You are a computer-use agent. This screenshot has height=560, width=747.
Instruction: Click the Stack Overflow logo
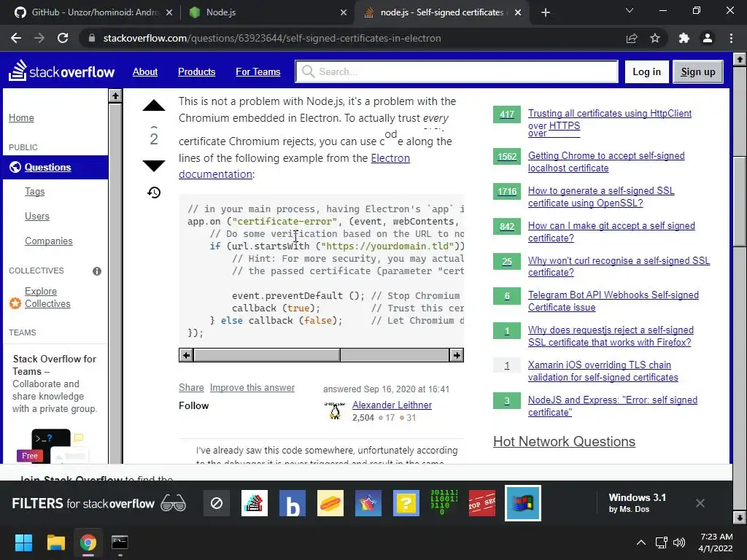[x=62, y=71]
